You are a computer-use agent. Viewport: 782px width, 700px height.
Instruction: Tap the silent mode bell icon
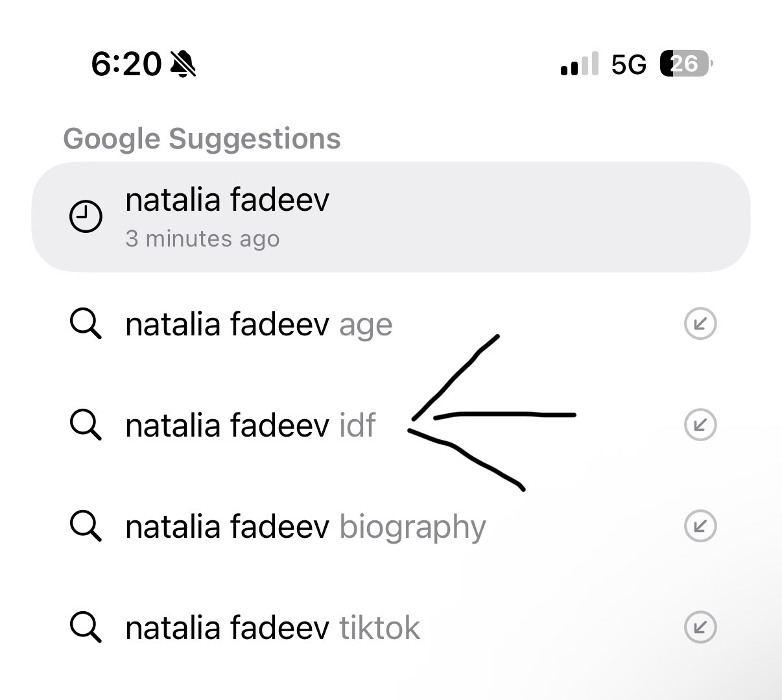(183, 64)
